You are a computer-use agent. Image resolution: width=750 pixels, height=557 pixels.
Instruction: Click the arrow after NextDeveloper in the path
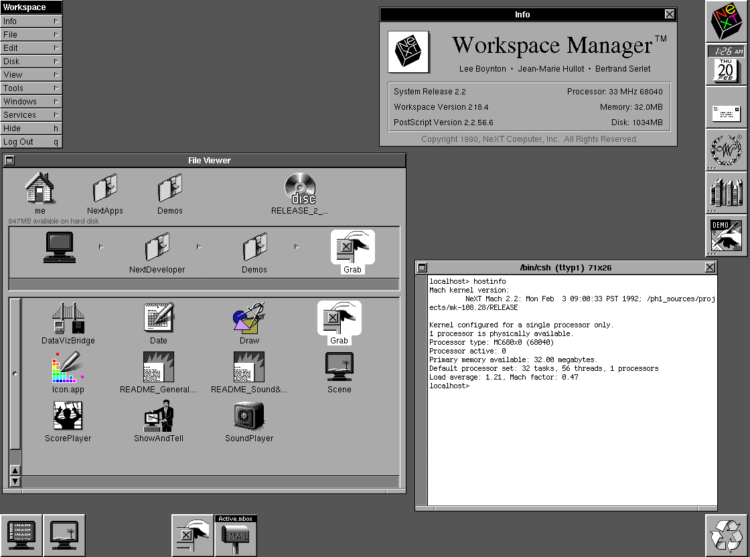[x=199, y=247]
